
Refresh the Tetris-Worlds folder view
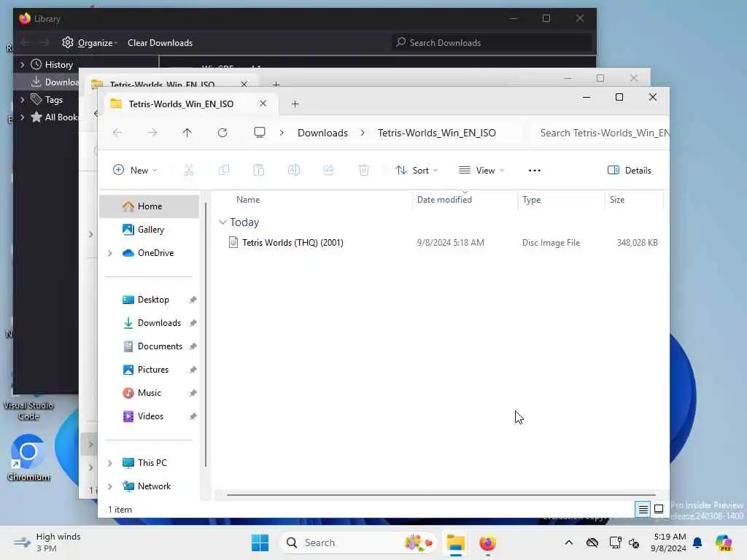(x=222, y=133)
